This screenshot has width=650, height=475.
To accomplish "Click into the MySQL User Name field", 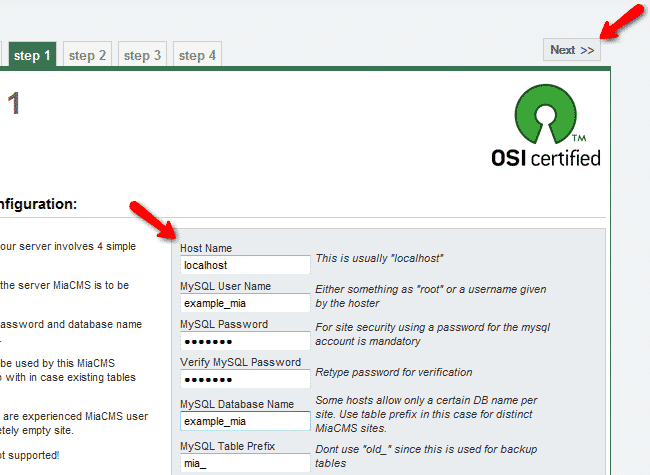I will [245, 303].
